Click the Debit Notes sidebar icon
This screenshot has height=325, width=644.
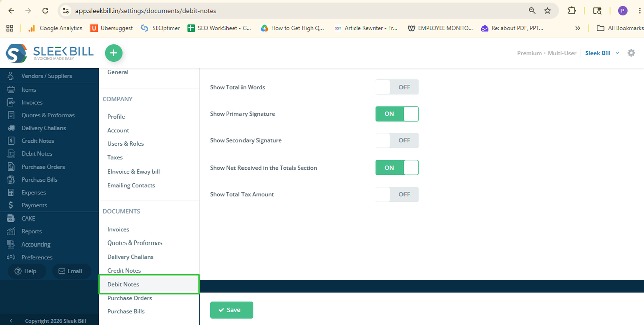point(11,154)
